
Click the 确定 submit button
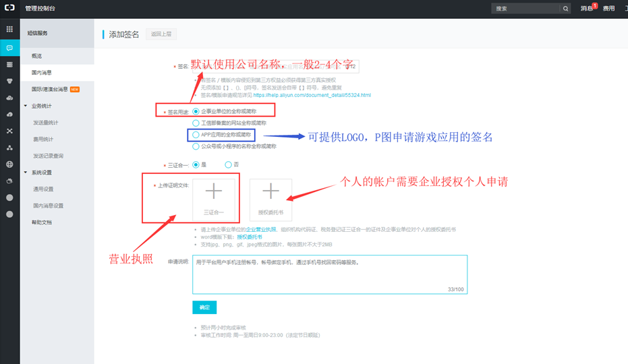tap(204, 307)
